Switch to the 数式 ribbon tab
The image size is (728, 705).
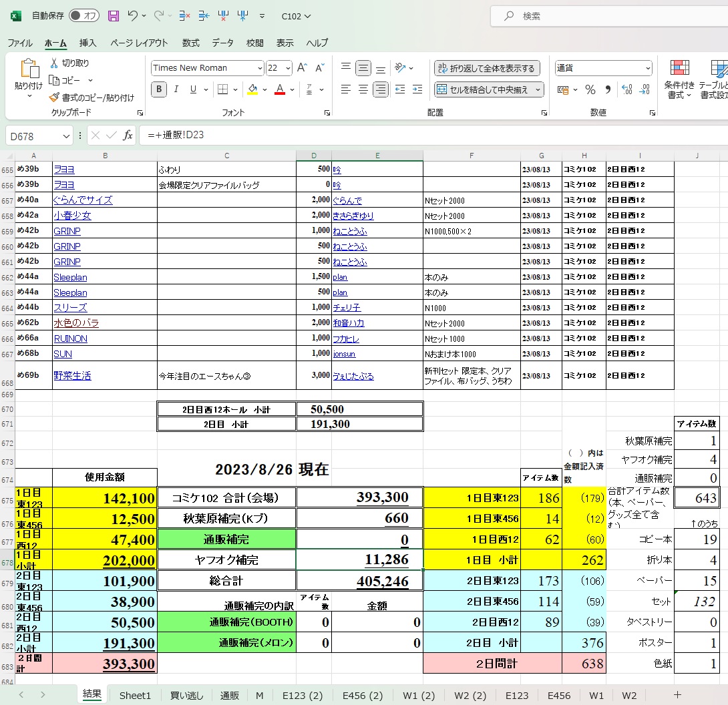(x=190, y=43)
